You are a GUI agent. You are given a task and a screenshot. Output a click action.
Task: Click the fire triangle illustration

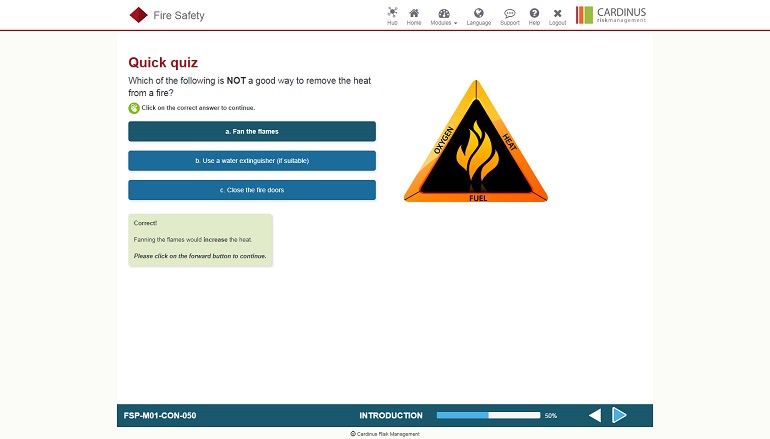point(476,141)
